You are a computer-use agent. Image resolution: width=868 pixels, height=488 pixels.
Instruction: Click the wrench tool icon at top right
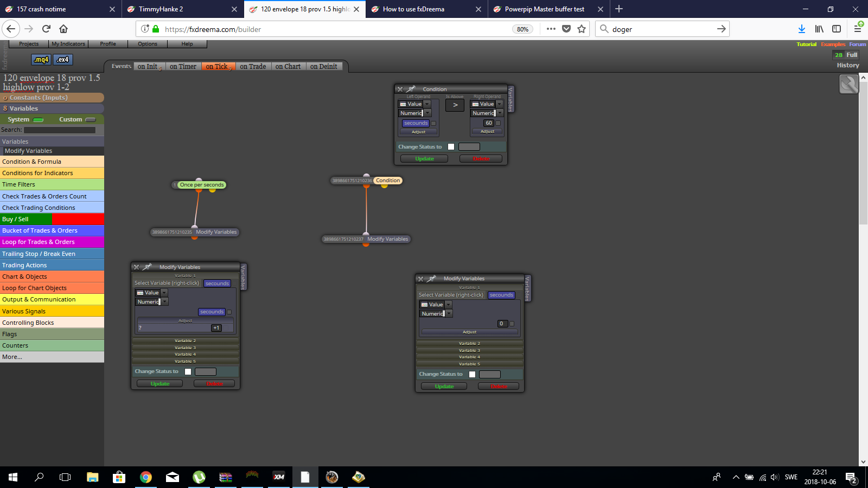pyautogui.click(x=849, y=84)
